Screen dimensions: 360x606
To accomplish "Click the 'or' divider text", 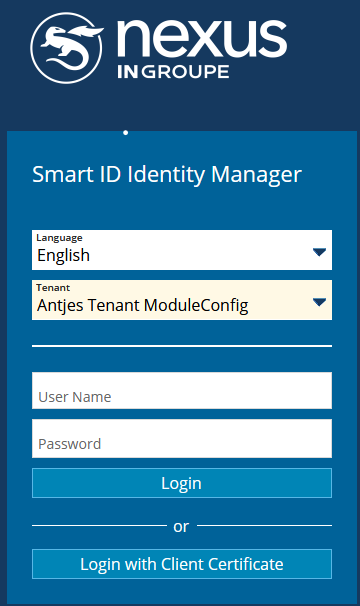I will (181, 526).
